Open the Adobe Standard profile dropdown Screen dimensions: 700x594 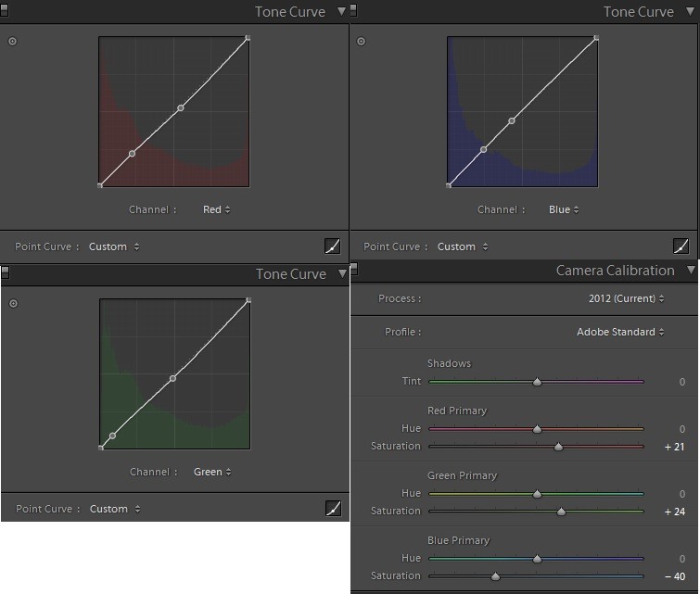coord(620,332)
